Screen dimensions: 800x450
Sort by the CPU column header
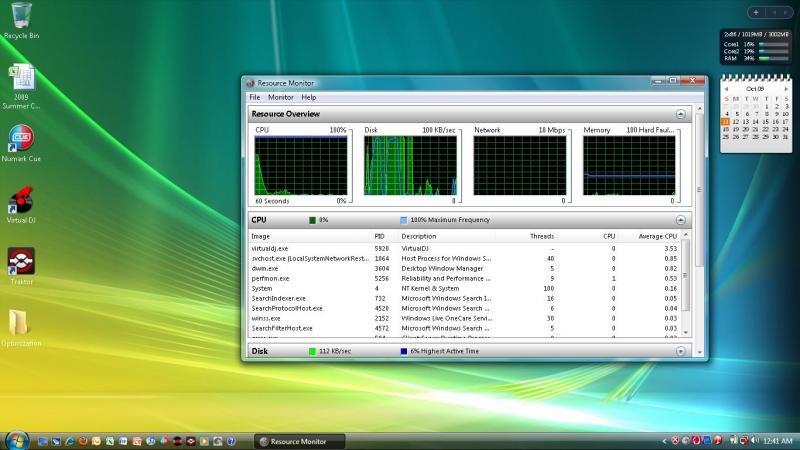point(587,236)
